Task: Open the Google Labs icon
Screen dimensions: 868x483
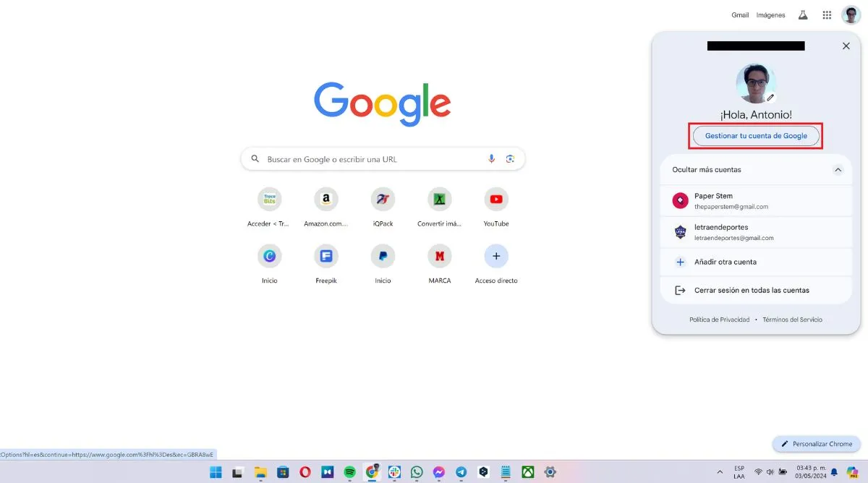Action: pos(803,14)
